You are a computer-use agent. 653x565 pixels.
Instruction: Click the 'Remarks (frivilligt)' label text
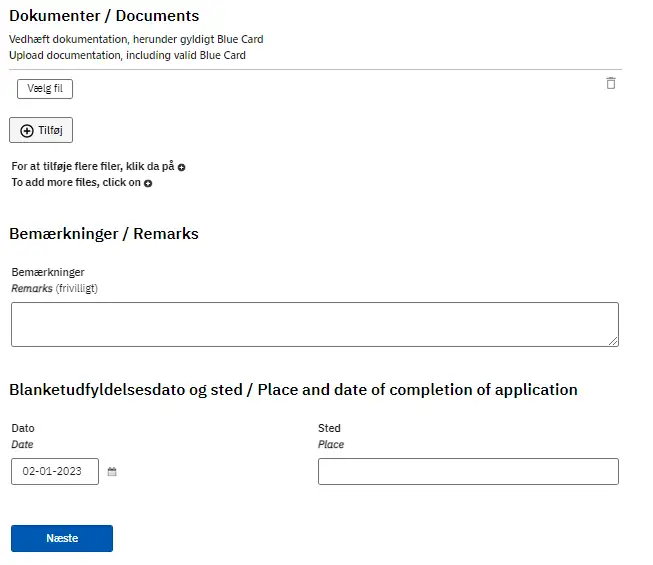click(x=54, y=288)
